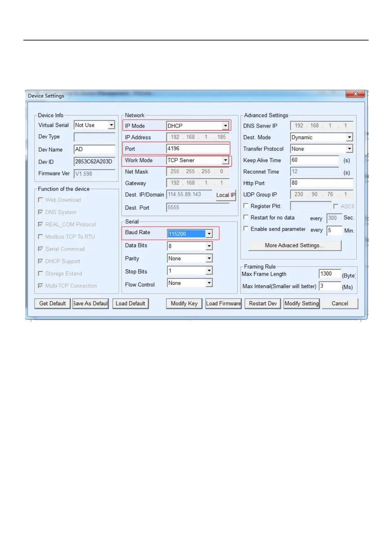Enable send parameter checkbox
The image size is (392, 554).
246,229
